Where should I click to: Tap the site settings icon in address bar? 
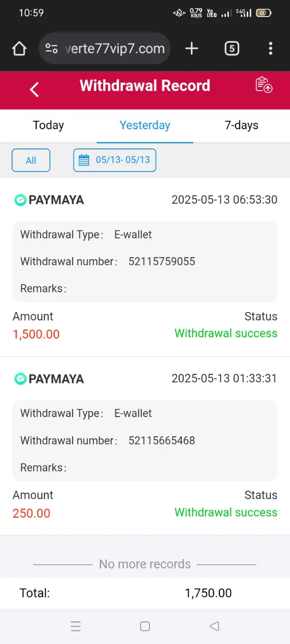pos(51,48)
